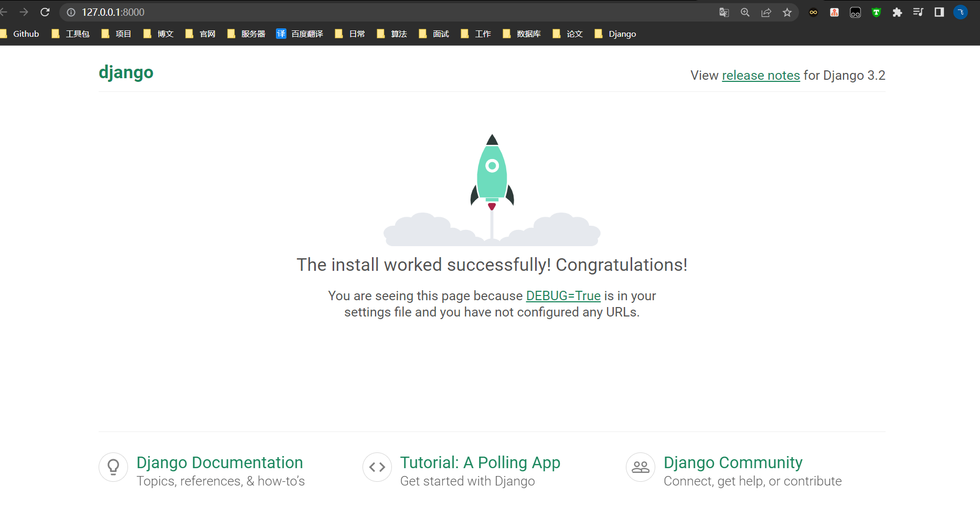
Task: Open the Django bookmarks folder
Action: point(615,34)
